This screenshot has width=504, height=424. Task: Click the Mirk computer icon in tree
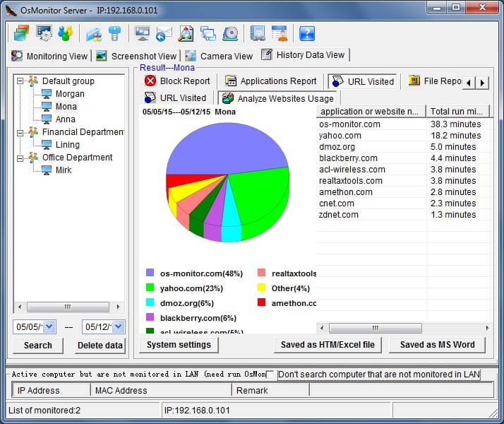click(x=47, y=170)
